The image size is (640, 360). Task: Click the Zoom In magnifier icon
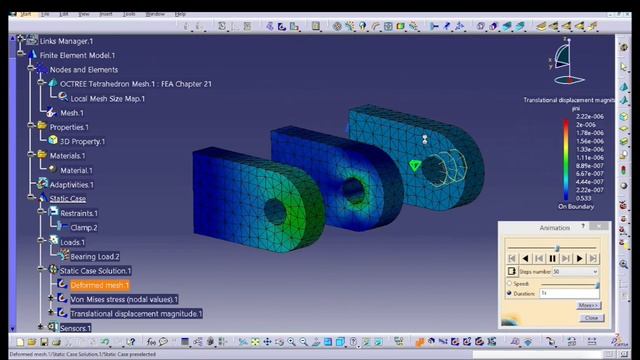(291, 342)
